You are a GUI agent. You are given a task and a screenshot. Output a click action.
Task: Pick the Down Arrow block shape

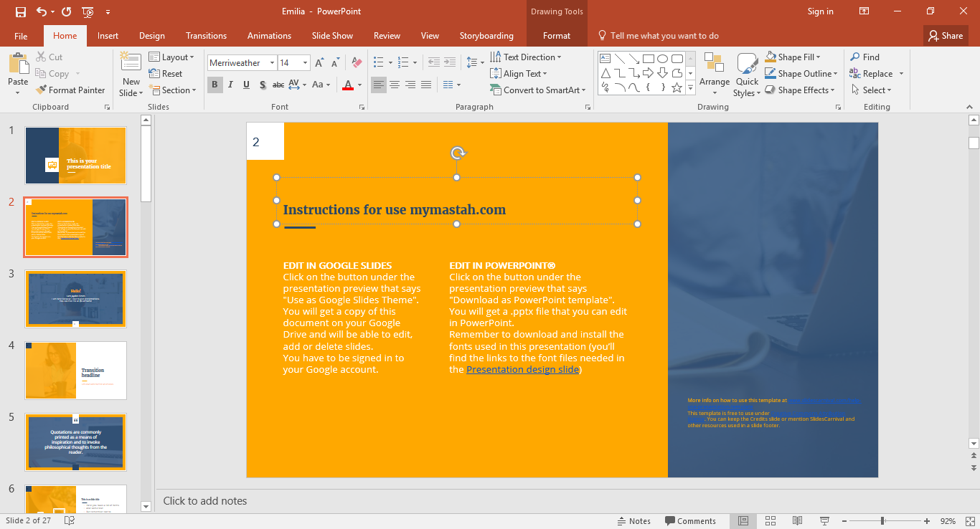tap(662, 73)
